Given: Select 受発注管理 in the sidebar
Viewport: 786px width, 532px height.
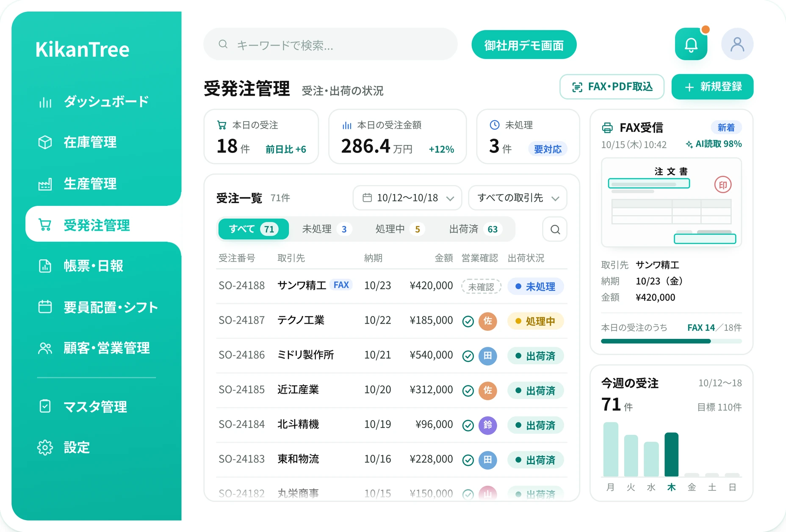Looking at the screenshot, I should [103, 224].
